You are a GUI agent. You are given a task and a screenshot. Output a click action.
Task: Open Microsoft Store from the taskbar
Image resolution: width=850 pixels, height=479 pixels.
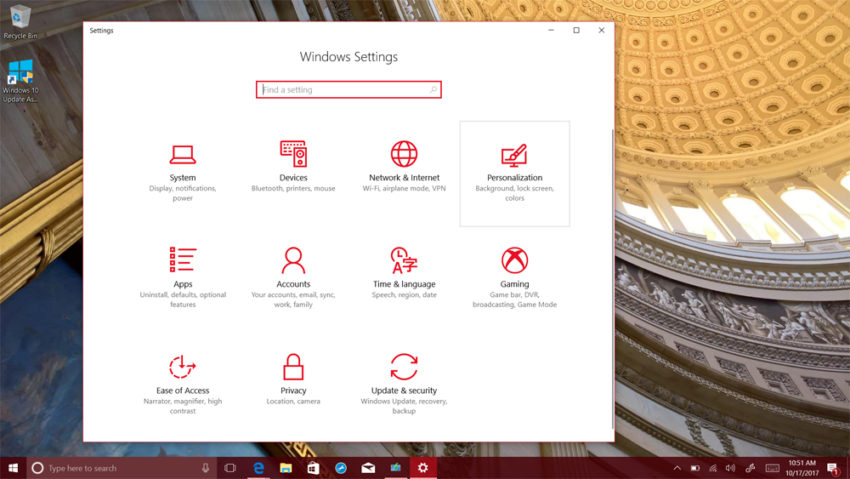(313, 468)
